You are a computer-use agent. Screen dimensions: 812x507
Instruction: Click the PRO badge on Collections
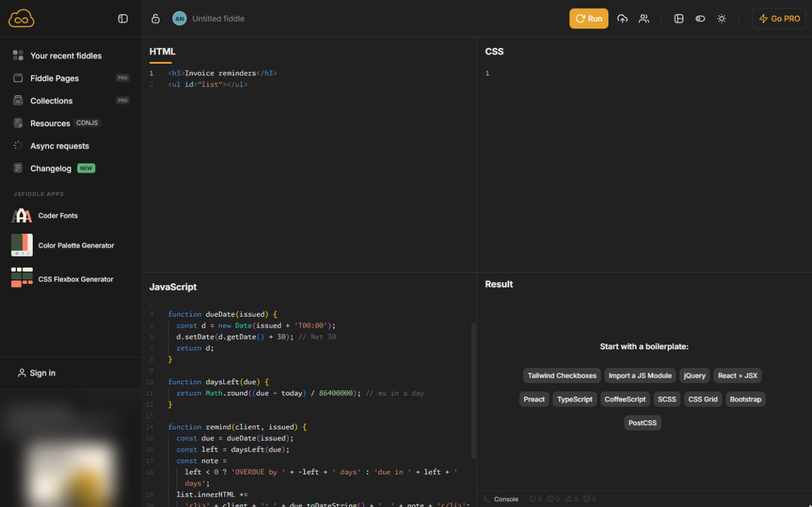coord(122,100)
